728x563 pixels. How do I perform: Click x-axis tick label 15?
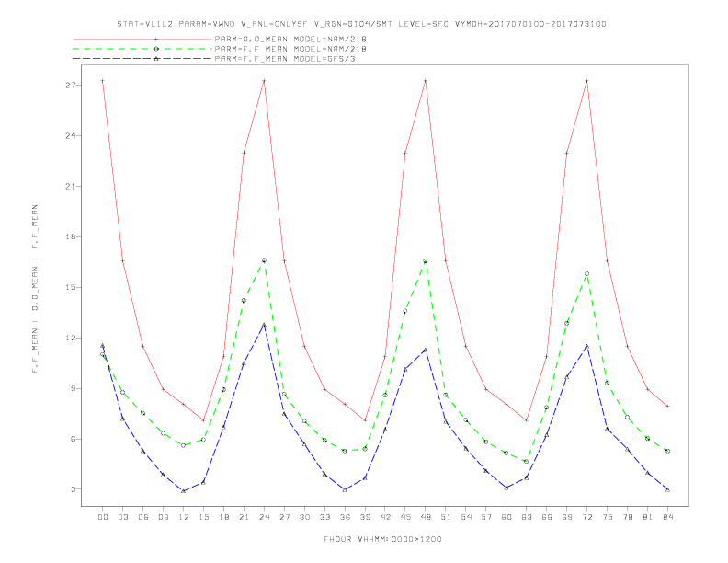[203, 517]
